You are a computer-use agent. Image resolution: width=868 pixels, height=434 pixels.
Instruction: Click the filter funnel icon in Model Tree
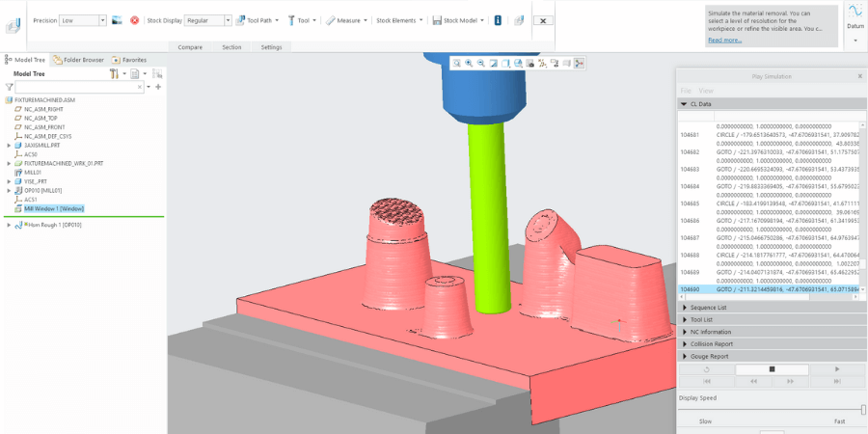(x=9, y=87)
